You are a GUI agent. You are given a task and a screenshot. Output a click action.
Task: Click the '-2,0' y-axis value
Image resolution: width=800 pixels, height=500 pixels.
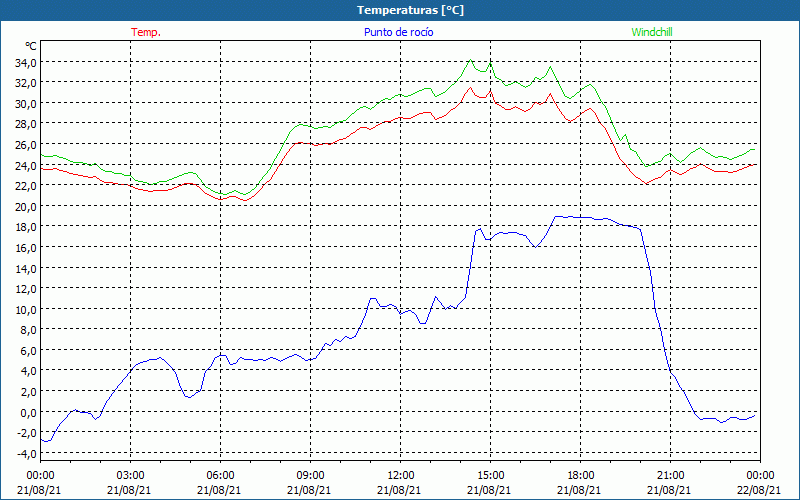pyautogui.click(x=27, y=433)
